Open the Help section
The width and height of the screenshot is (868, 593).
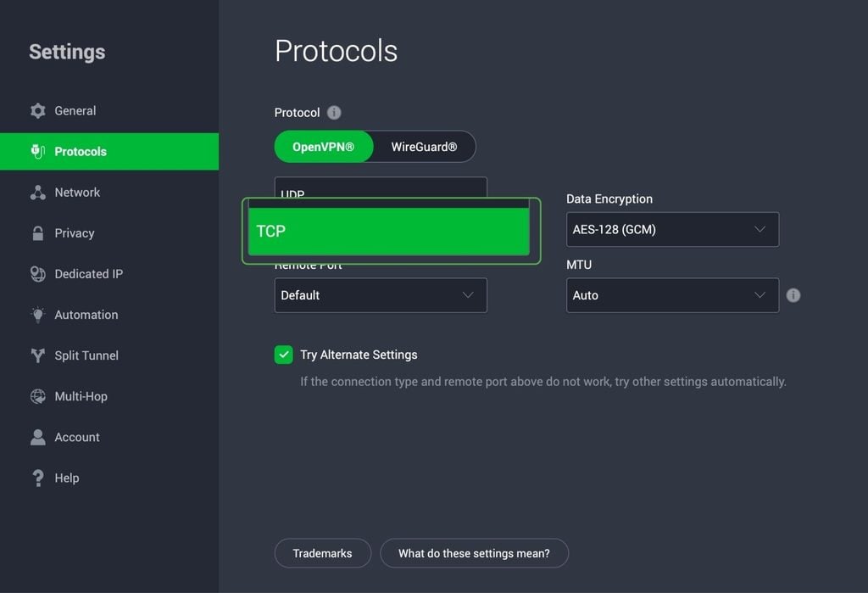click(109, 478)
